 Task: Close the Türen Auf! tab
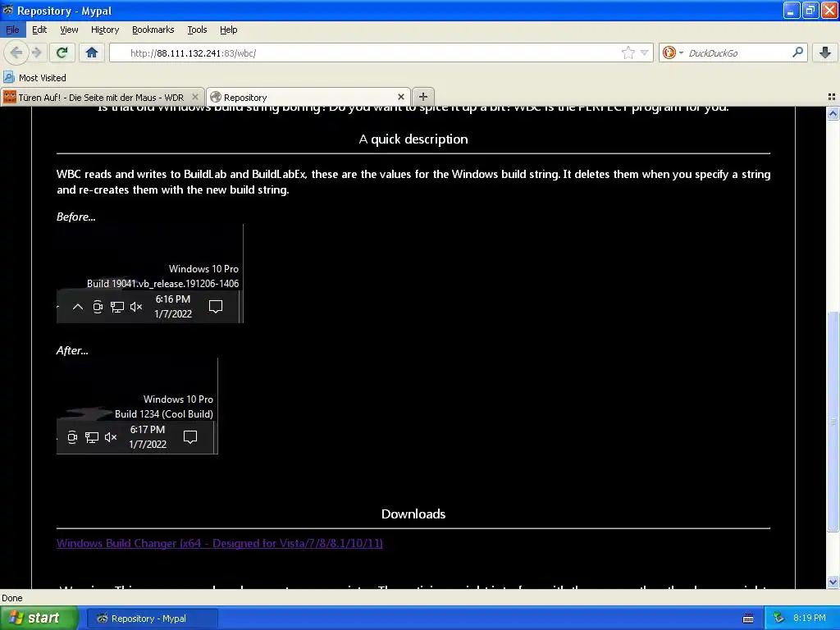(x=195, y=97)
